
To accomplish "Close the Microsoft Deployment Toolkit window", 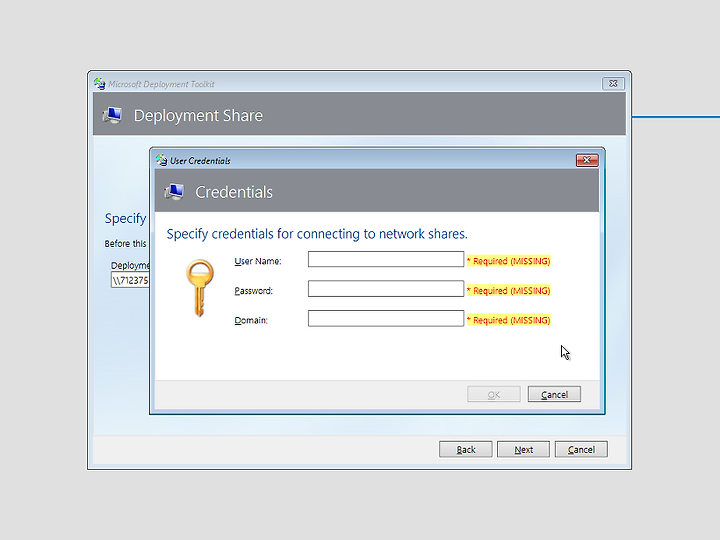I will 613,84.
